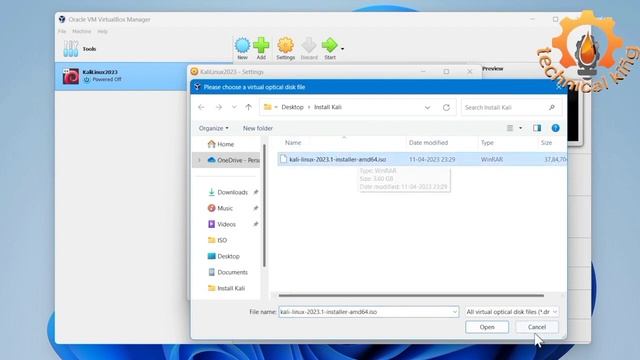Unpin Music using its pin icon
This screenshot has height=360, width=640.
point(256,208)
